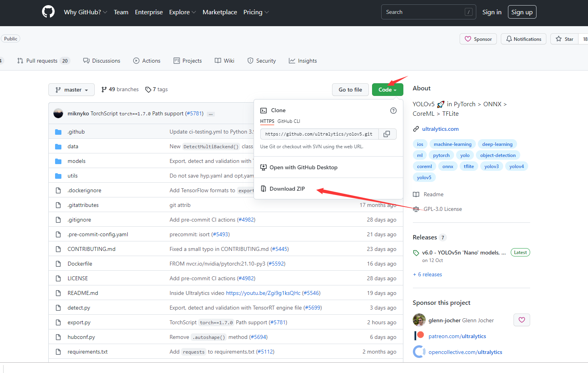Click the object-detection topic tag
Screen dimensions: 588x373
[x=498, y=155]
